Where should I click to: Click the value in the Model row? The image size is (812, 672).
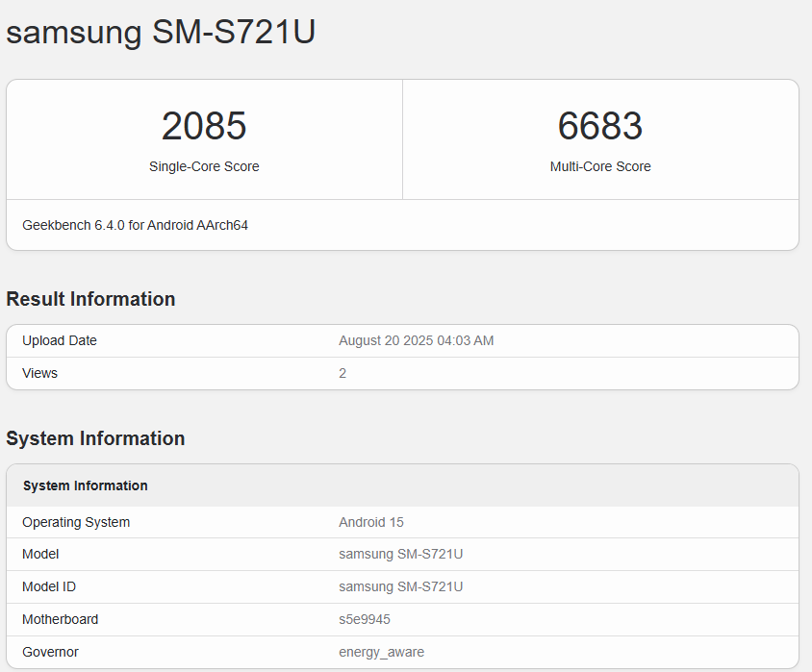[x=401, y=554]
